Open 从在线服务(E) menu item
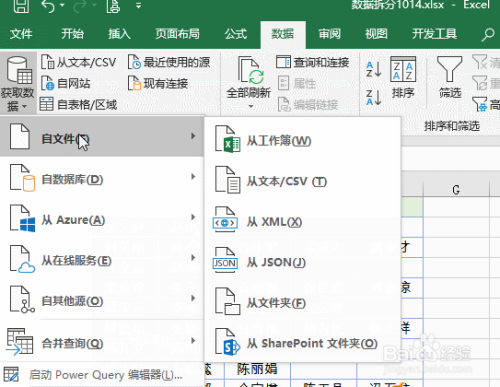Screen dimensions: 500x387 pyautogui.click(x=102, y=259)
